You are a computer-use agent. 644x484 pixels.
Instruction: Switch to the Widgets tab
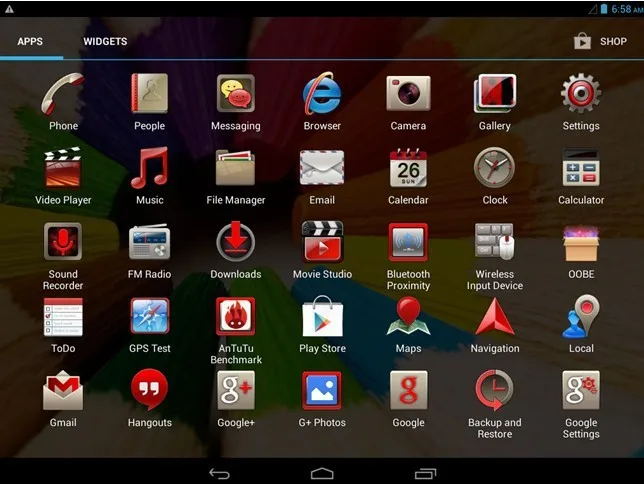point(105,41)
